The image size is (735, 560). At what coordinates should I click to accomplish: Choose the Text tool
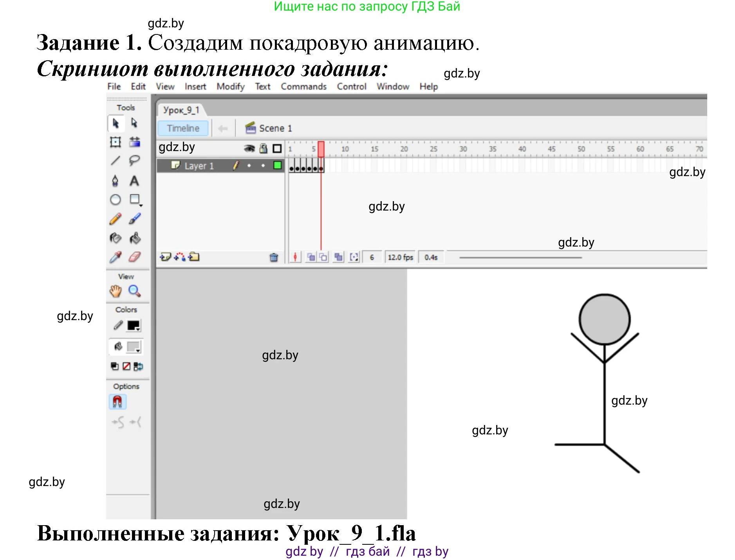coord(134,180)
